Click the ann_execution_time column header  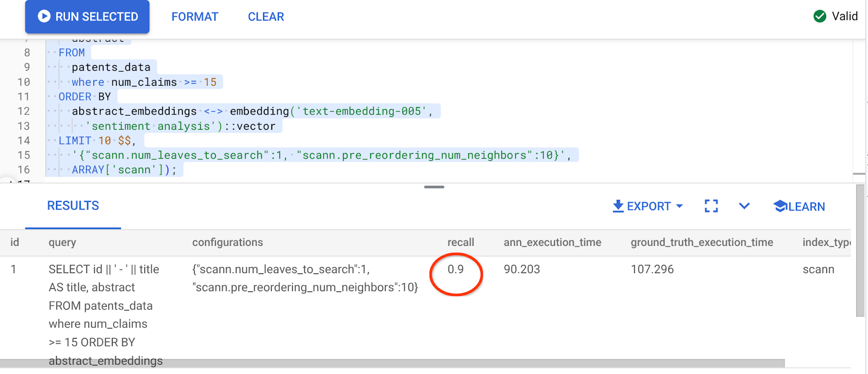(x=552, y=243)
